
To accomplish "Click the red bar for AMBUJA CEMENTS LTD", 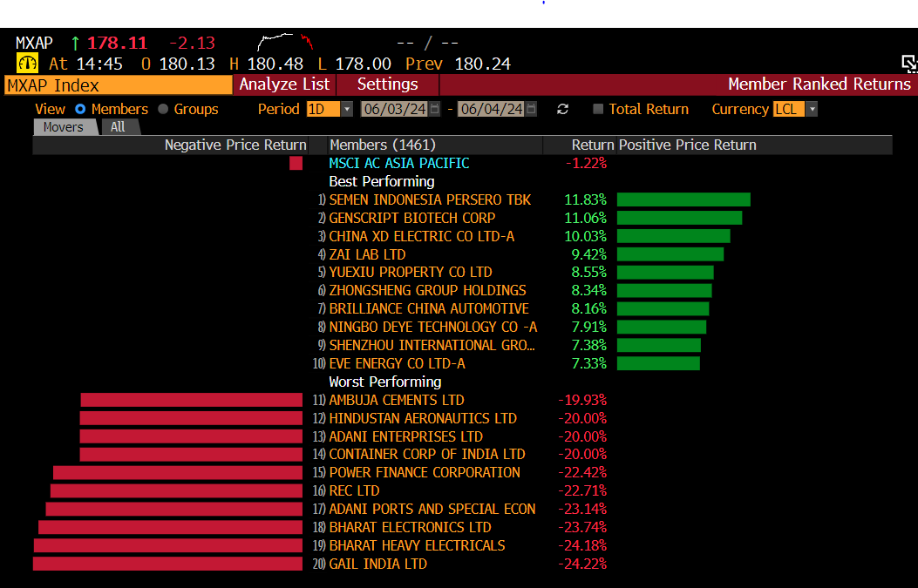I will [x=192, y=400].
